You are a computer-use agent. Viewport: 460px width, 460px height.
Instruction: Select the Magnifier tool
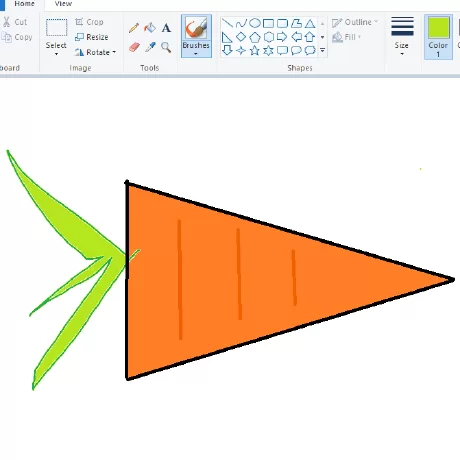166,47
